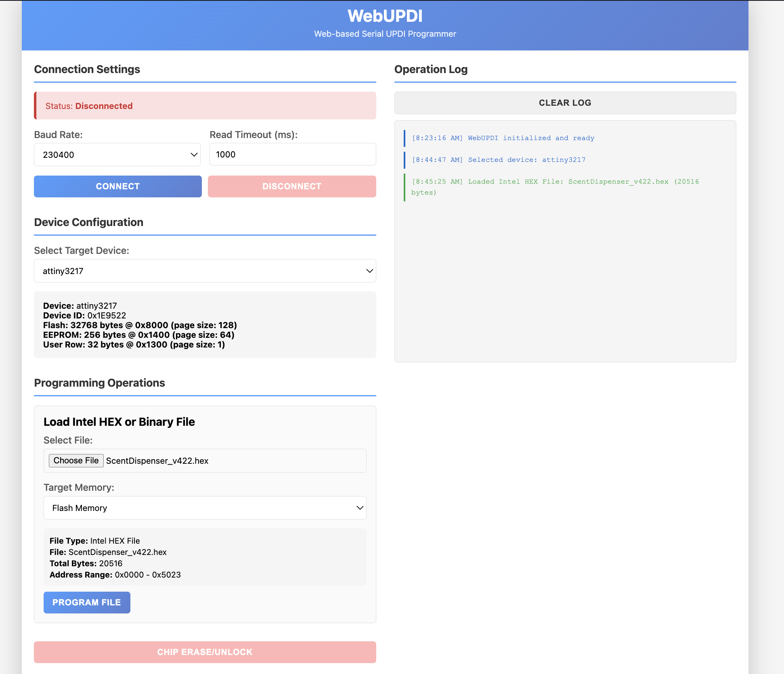Click the 'EEPROM: 256 bytes @ 0x1400' line
784x674 pixels.
139,335
